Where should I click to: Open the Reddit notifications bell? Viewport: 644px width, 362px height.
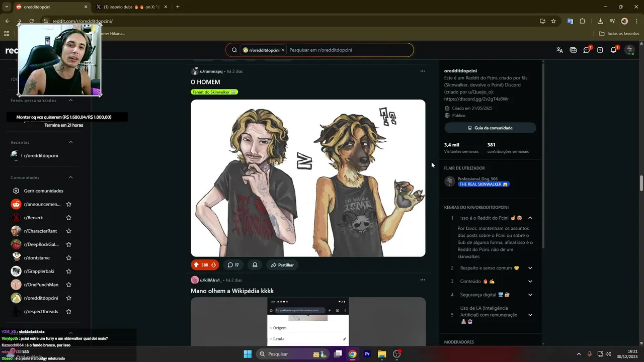[x=613, y=50]
